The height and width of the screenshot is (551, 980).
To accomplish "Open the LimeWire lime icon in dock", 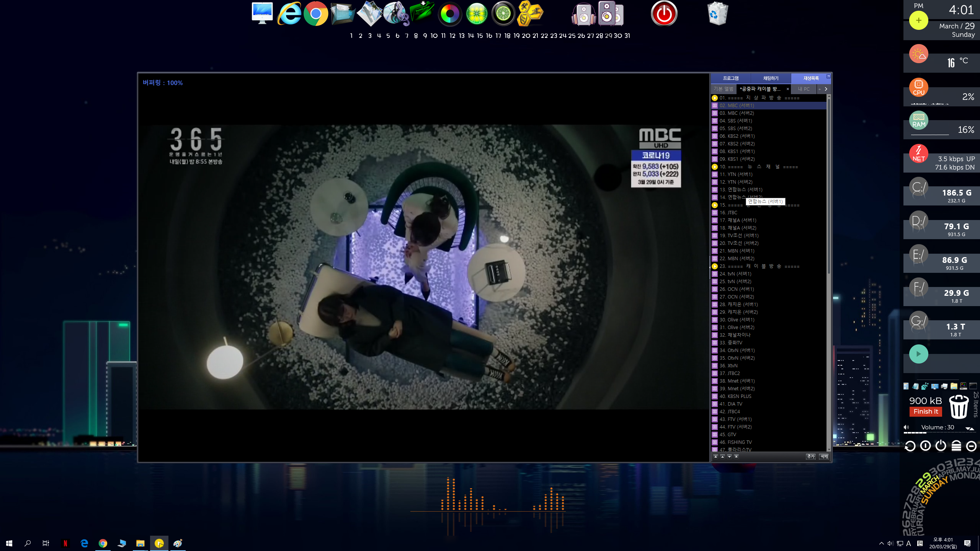I will click(x=477, y=14).
